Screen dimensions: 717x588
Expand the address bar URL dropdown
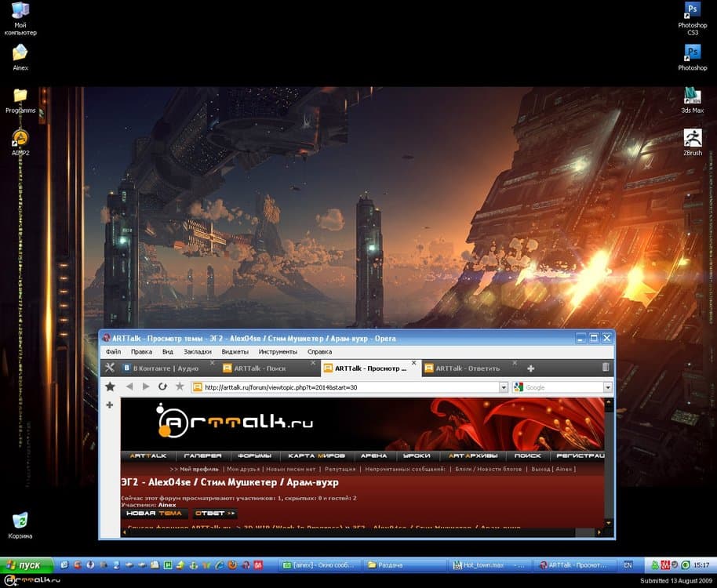pos(504,387)
